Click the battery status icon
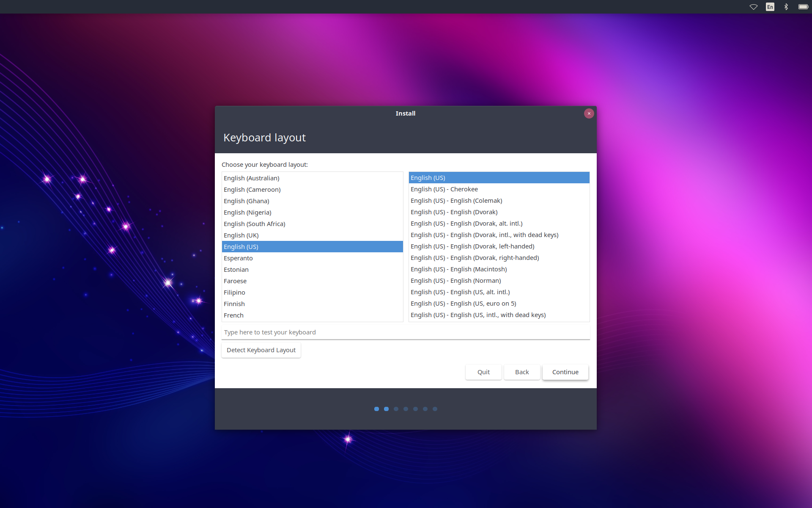The image size is (812, 508). [803, 7]
